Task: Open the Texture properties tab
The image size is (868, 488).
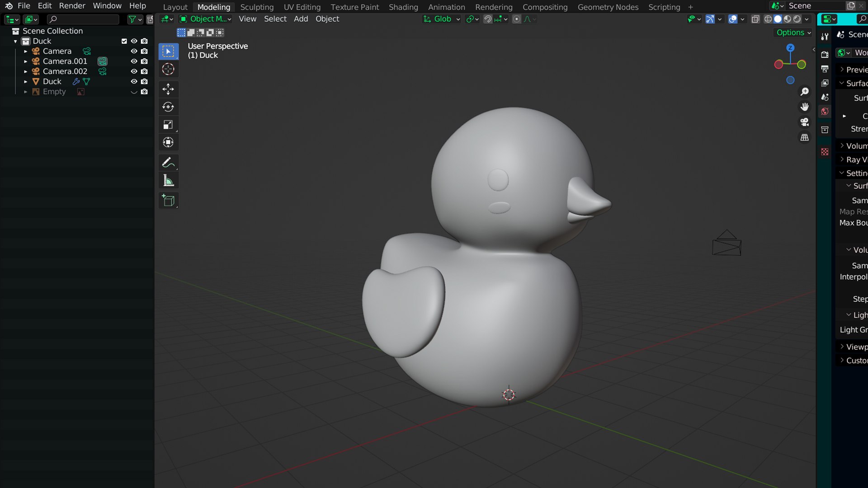Action: (x=825, y=152)
